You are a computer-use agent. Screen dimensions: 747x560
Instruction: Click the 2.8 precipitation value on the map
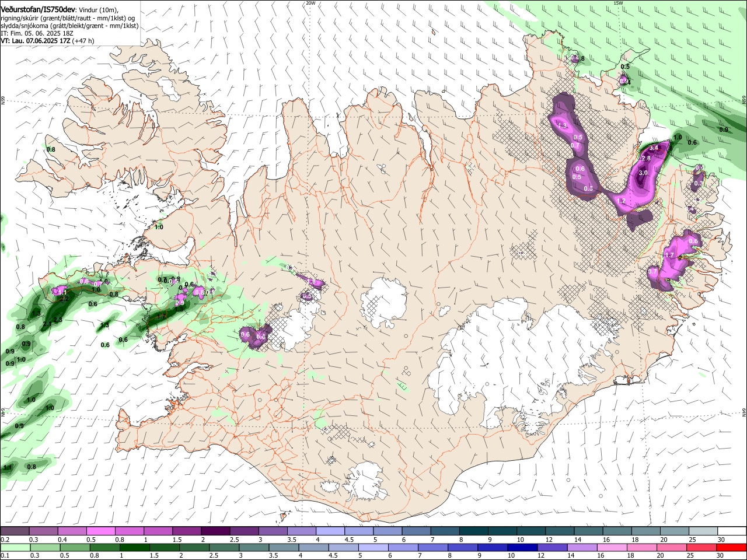tap(646, 158)
